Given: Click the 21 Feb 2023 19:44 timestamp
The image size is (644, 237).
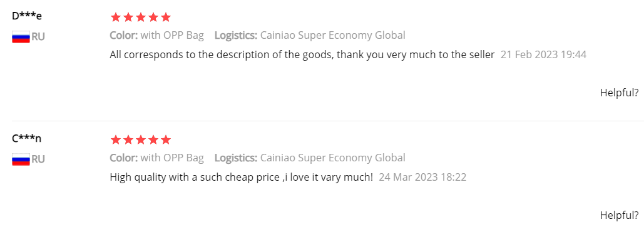Looking at the screenshot, I should [543, 55].
